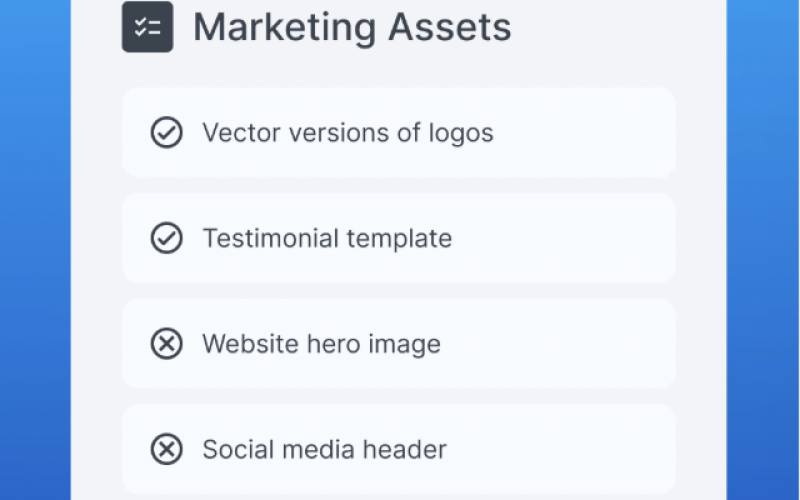
Task: Click empty right side of Social media header row
Action: tap(561, 449)
